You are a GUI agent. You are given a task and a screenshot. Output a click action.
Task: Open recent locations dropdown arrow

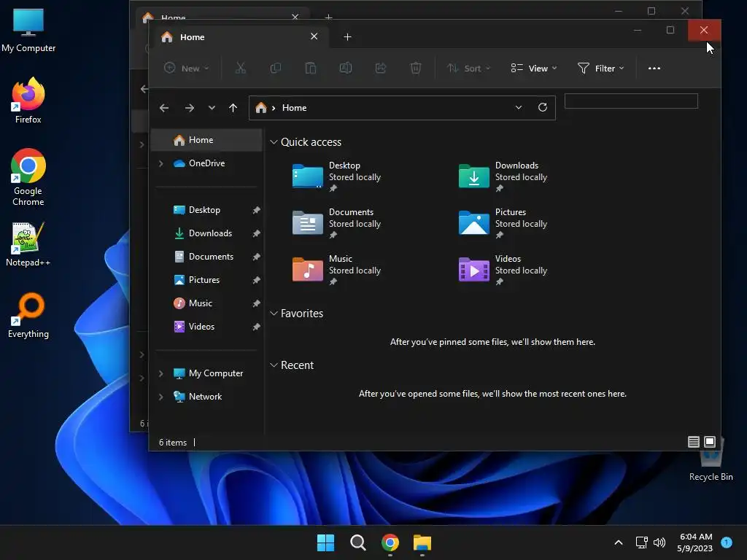coord(212,108)
